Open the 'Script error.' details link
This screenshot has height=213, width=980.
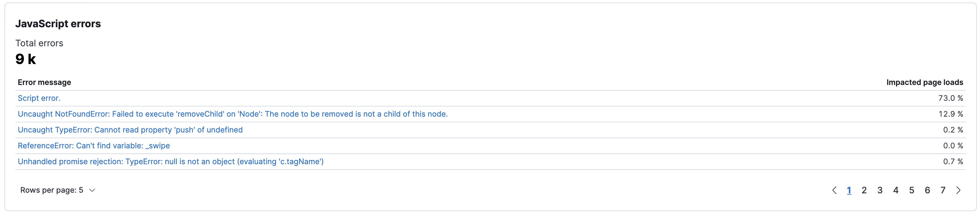(38, 98)
